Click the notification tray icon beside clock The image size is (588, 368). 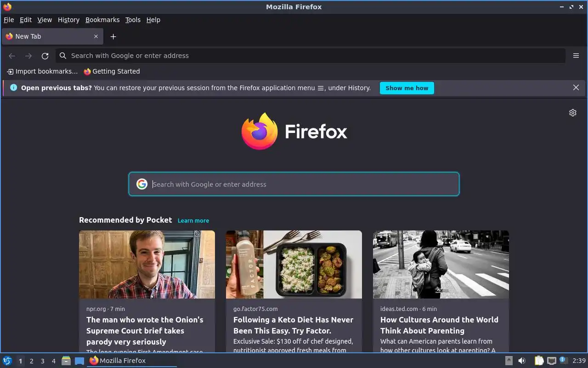pyautogui.click(x=564, y=360)
